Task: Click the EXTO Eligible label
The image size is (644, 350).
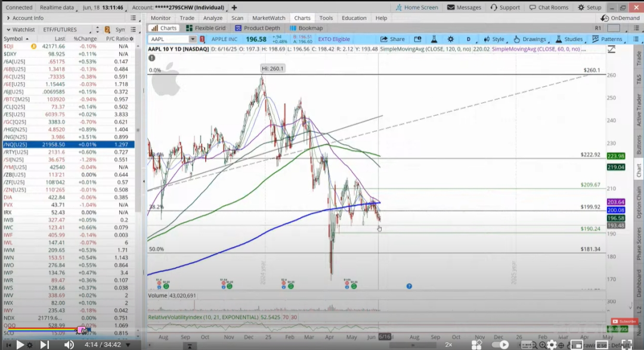Action: (334, 39)
